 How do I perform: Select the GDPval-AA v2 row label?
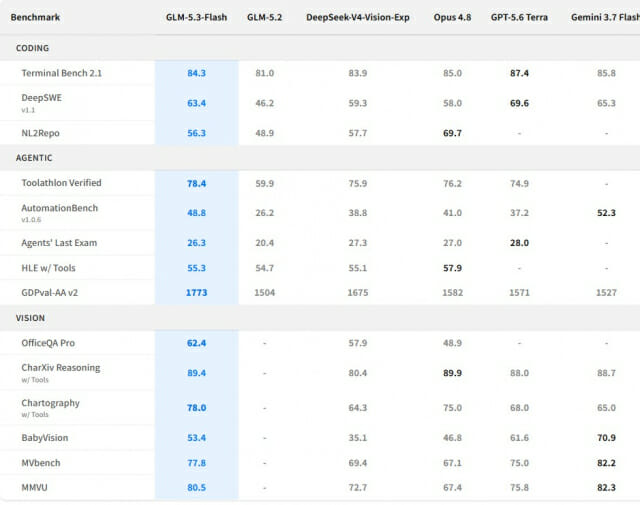point(49,293)
